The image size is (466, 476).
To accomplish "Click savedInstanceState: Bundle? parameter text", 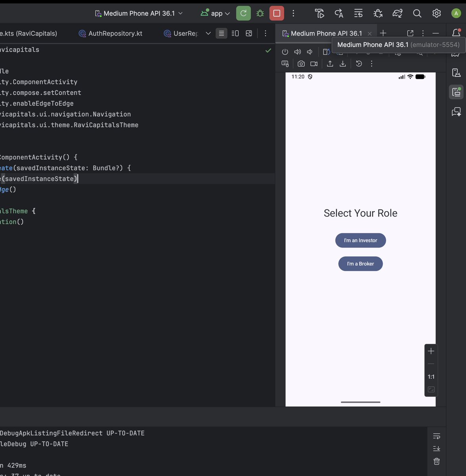I will pos(70,168).
